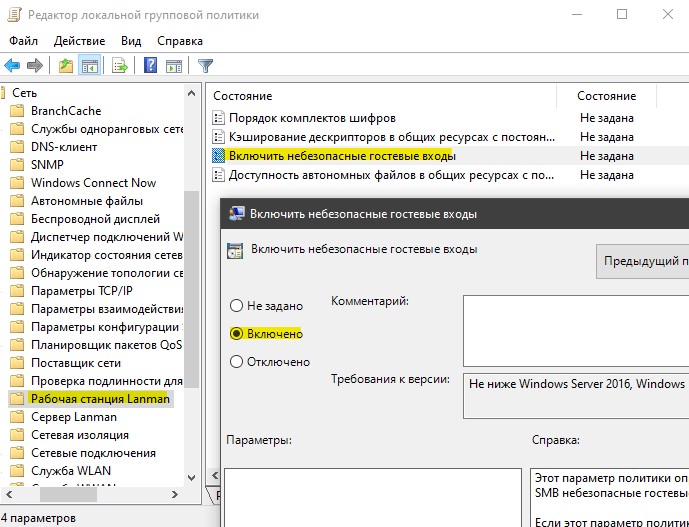Image resolution: width=689 pixels, height=527 pixels.
Task: Select Беспроводной дисплей tree item
Action: (95, 219)
